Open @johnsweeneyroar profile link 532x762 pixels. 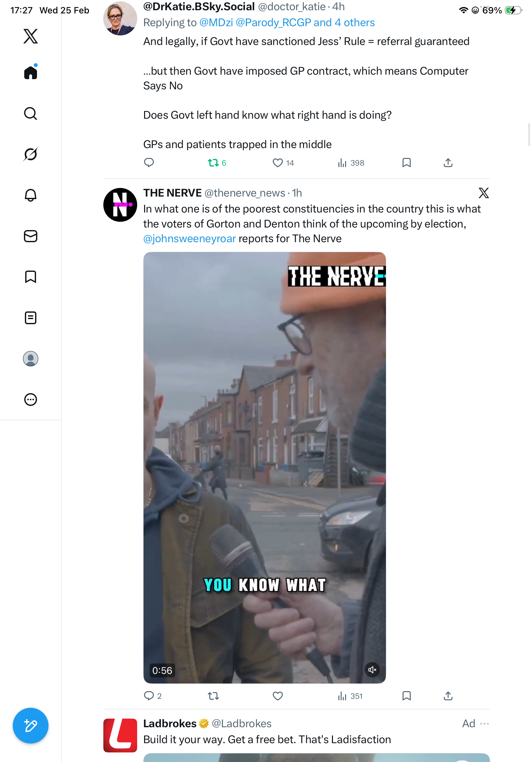(189, 239)
